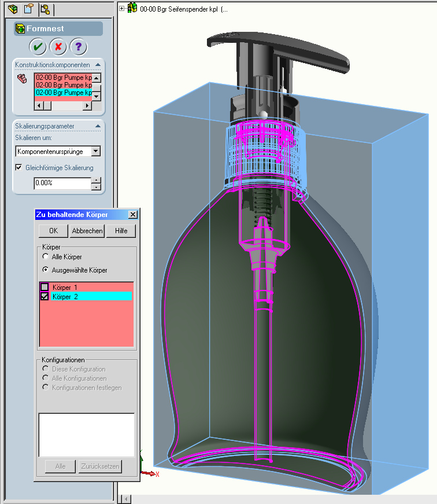
Task: Uncheck the Körper 2 checkbox
Action: [45, 296]
